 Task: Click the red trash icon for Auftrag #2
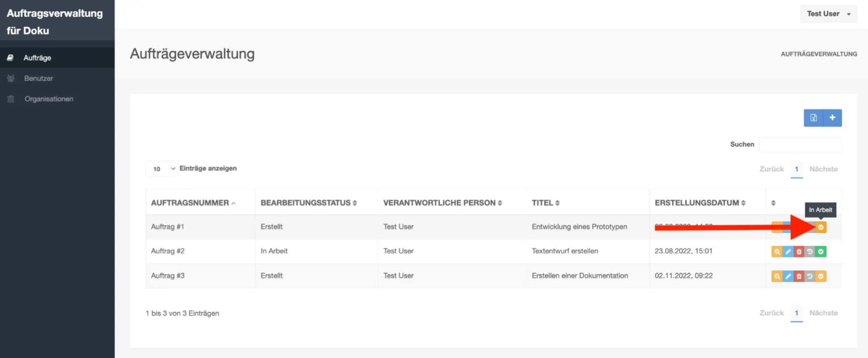[799, 252]
